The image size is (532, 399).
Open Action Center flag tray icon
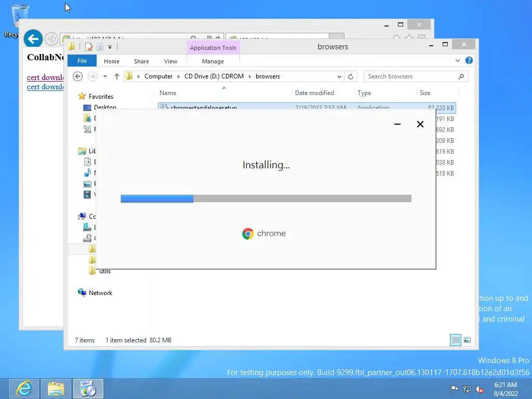[x=454, y=389]
